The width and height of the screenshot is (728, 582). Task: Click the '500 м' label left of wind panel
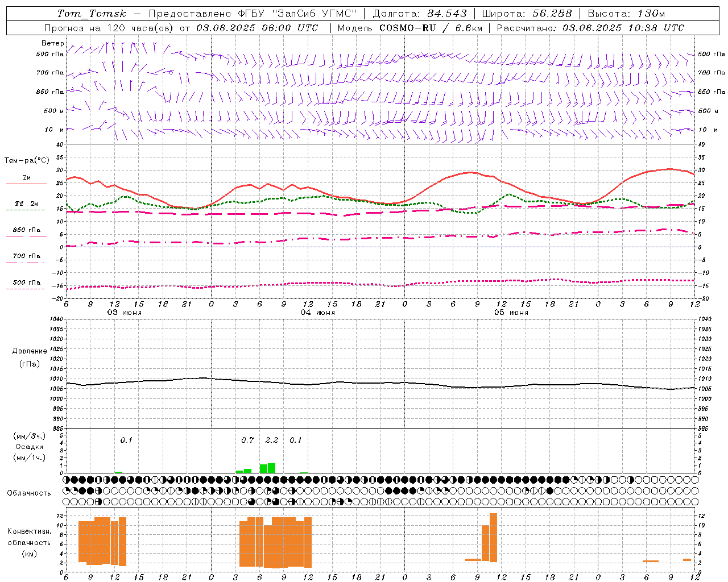(54, 111)
